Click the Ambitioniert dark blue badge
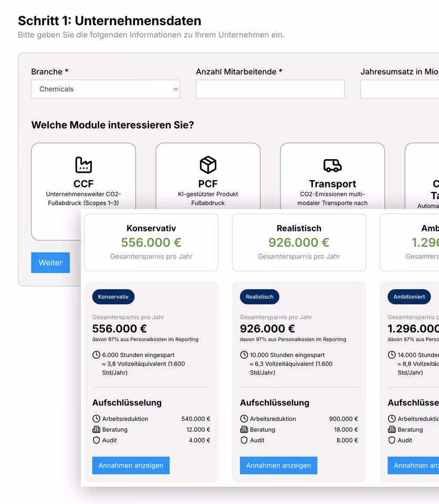This screenshot has height=504, width=439. tap(409, 297)
